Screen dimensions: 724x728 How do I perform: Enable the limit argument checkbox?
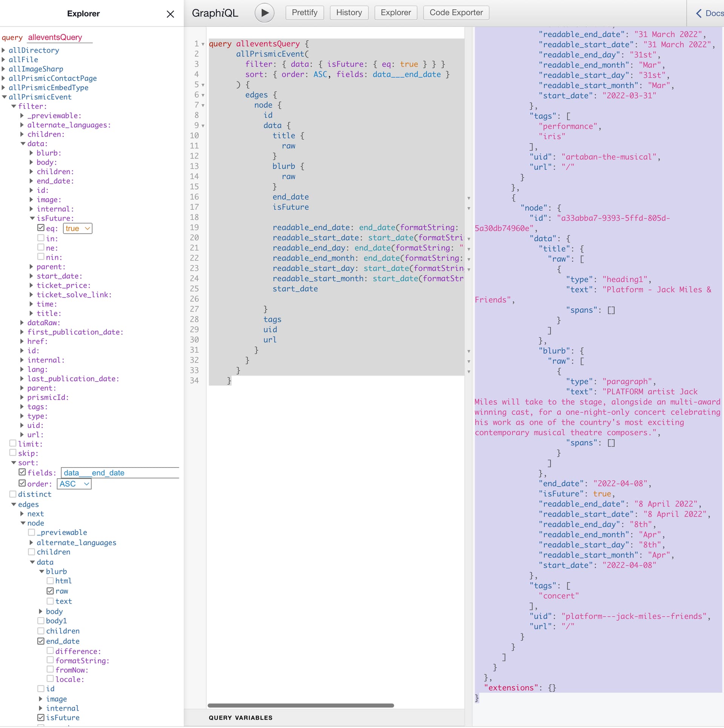pyautogui.click(x=13, y=443)
